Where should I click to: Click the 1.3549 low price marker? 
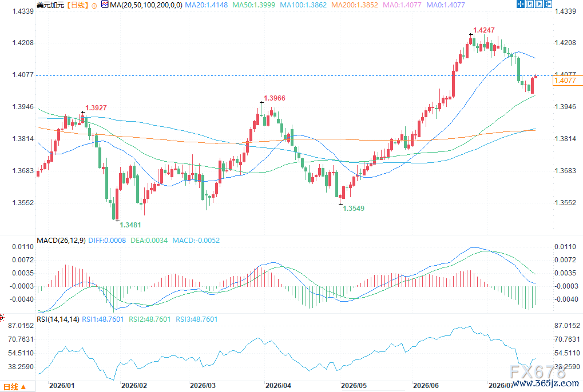point(353,208)
